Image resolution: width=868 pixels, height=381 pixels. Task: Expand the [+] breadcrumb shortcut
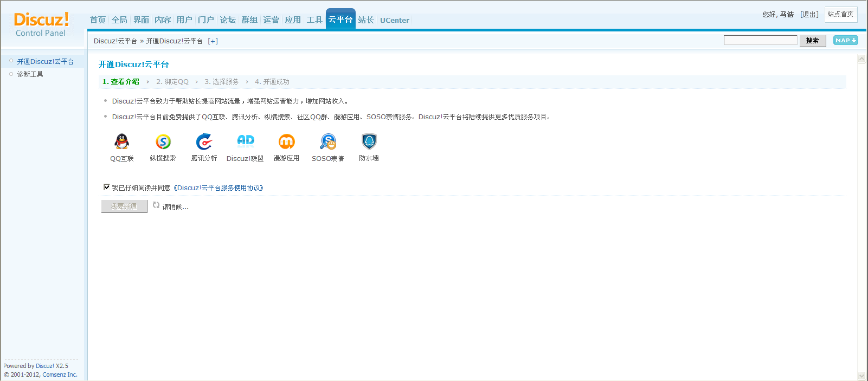[x=213, y=41]
